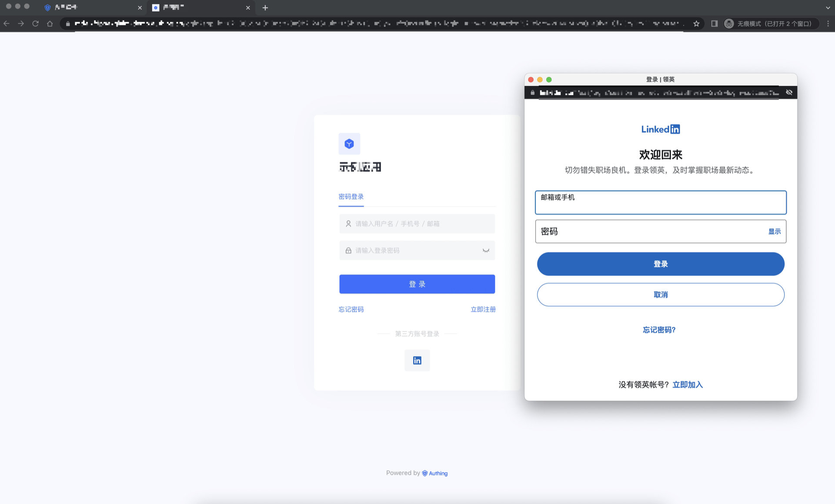
Task: Focus the 邮箱或手机 input field
Action: click(x=661, y=203)
